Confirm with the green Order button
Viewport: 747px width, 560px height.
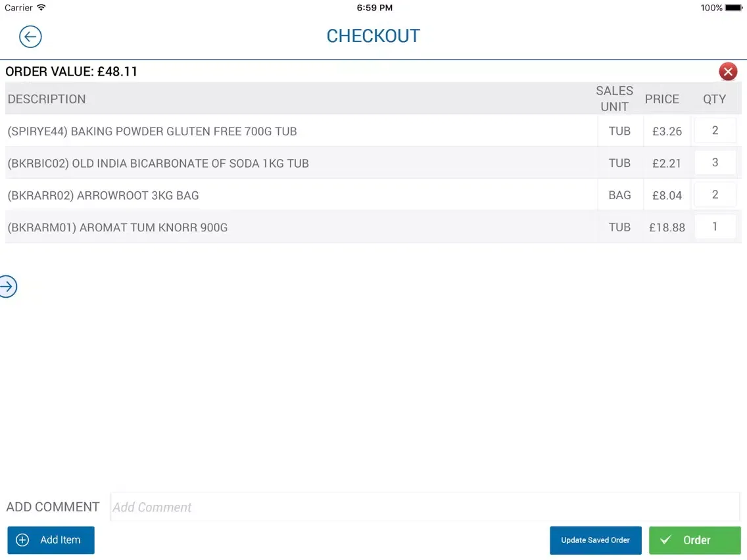694,540
